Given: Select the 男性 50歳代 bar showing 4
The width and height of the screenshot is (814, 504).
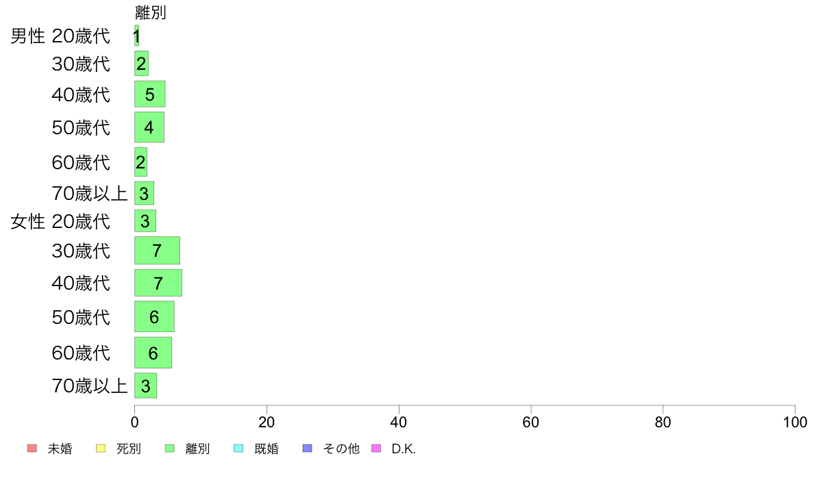Looking at the screenshot, I should 149,127.
